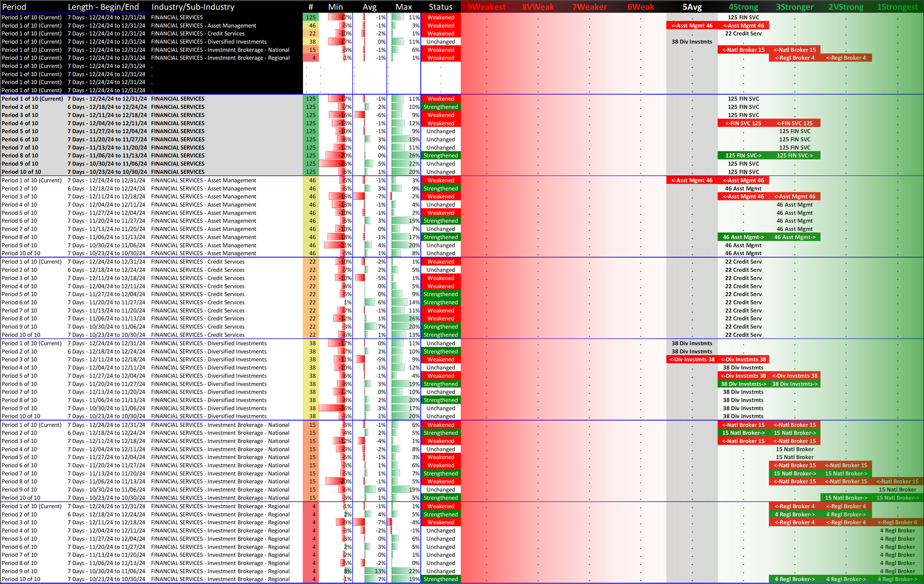Select the Status column header
This screenshot has height=584, width=924.
[440, 7]
